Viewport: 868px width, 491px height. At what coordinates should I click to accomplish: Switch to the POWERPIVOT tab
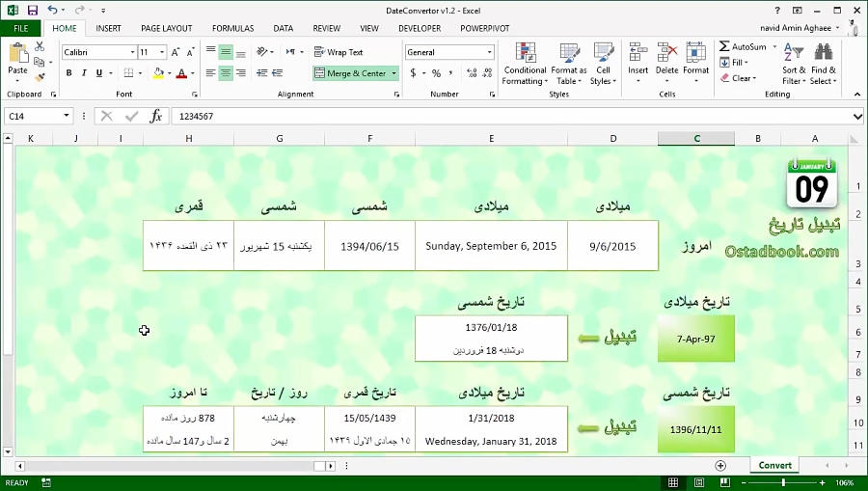point(484,28)
